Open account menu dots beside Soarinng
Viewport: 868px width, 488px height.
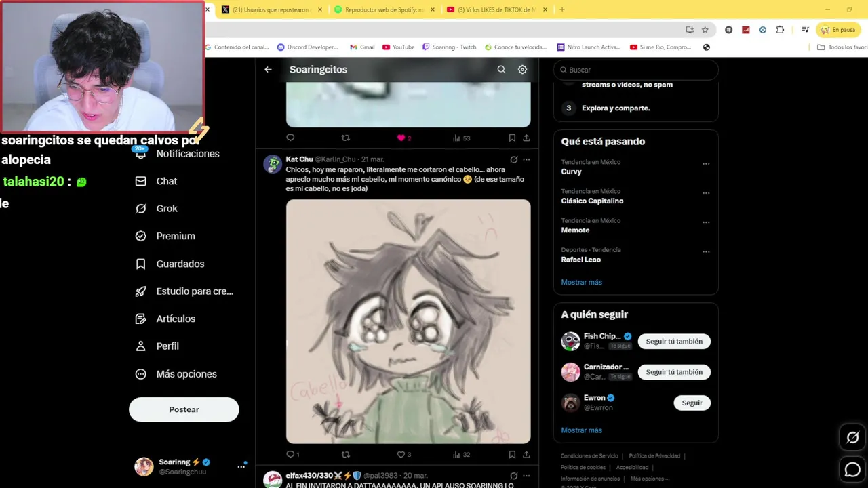pos(241,466)
